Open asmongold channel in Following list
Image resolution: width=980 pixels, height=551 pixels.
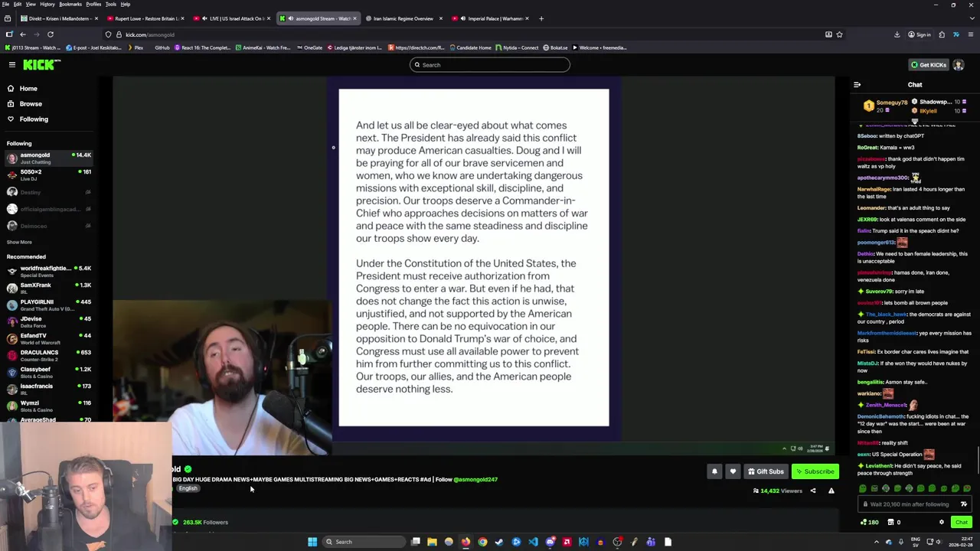(48, 158)
